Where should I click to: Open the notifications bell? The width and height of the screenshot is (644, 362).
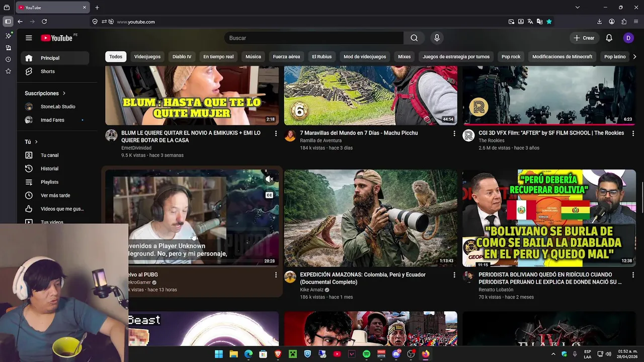coord(609,38)
